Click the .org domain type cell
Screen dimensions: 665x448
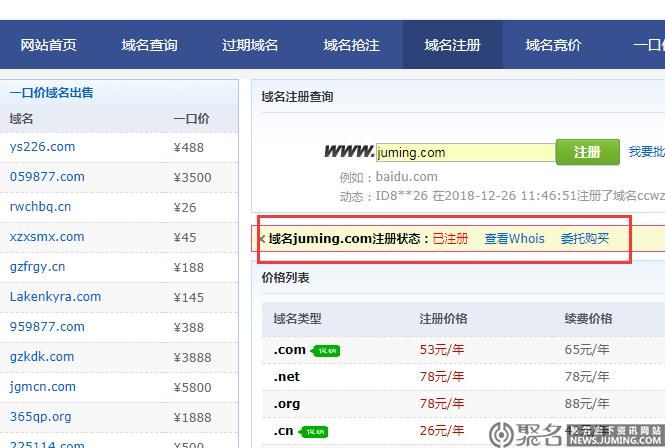[x=287, y=404]
